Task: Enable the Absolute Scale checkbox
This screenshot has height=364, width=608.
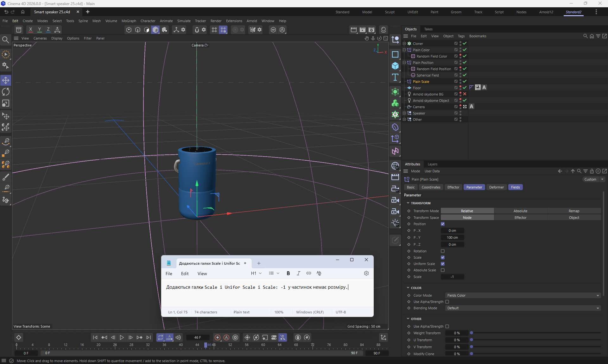Action: [x=443, y=270]
